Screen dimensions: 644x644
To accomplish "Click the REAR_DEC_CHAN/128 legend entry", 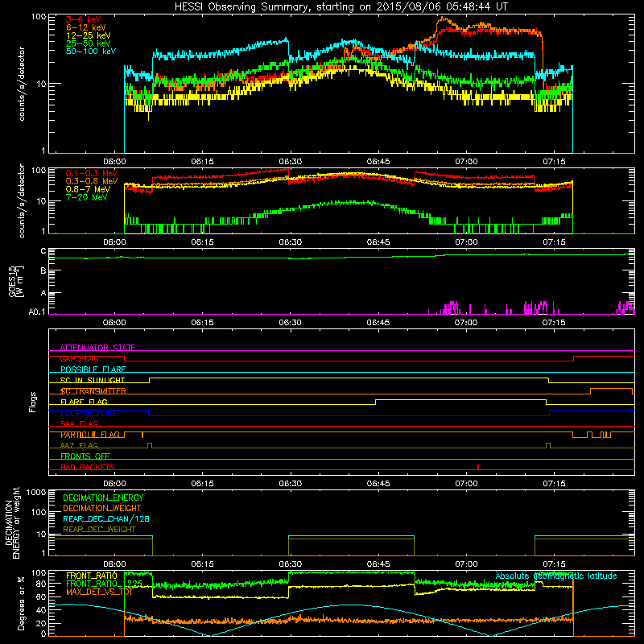I will (x=106, y=519).
